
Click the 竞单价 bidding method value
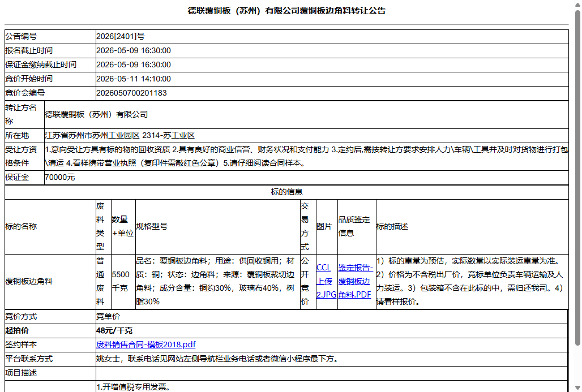[x=108, y=316]
